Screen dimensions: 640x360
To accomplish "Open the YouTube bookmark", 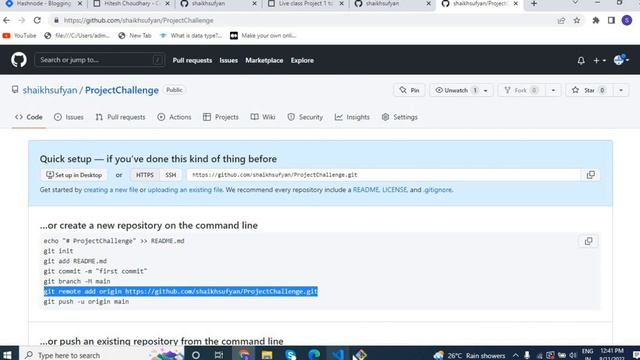I will (19, 36).
